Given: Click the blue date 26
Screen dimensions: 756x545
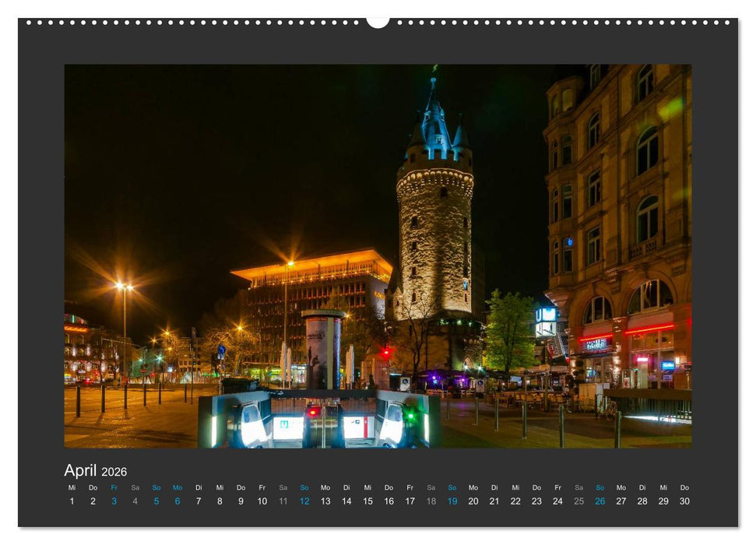Looking at the screenshot, I should tap(599, 501).
